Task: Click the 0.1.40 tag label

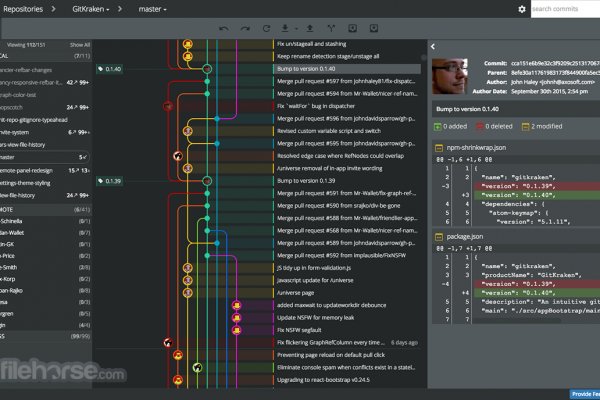Action: (110, 69)
